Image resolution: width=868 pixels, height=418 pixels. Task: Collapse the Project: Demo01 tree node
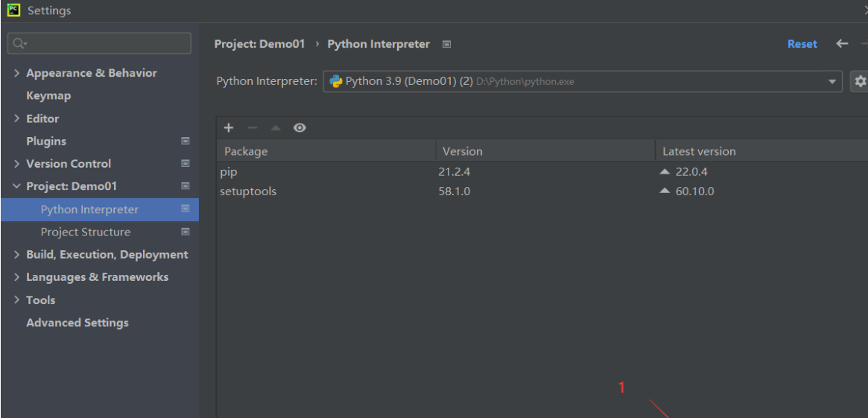pyautogui.click(x=17, y=186)
